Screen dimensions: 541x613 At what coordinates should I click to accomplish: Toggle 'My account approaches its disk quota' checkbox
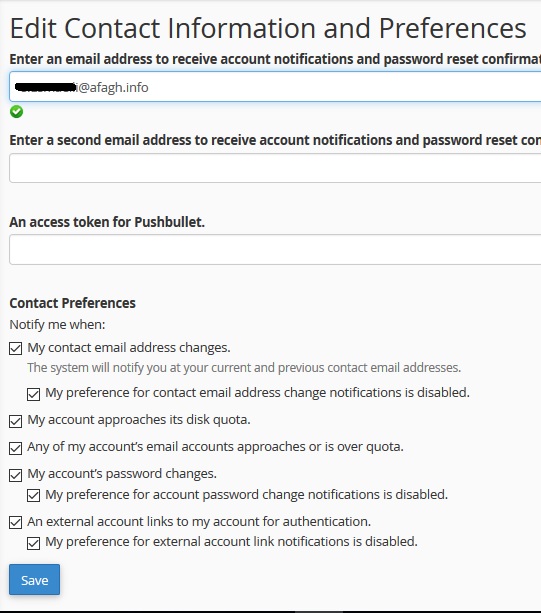coord(16,421)
